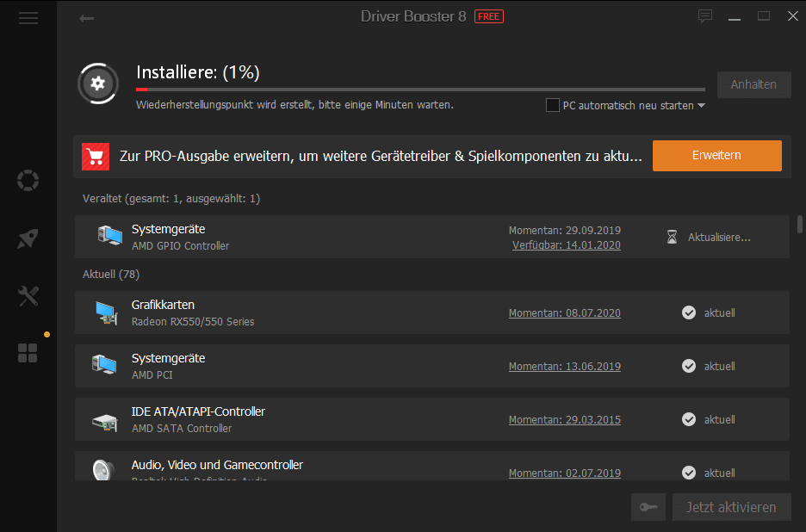Click the hourglass updating icon

pos(672,237)
